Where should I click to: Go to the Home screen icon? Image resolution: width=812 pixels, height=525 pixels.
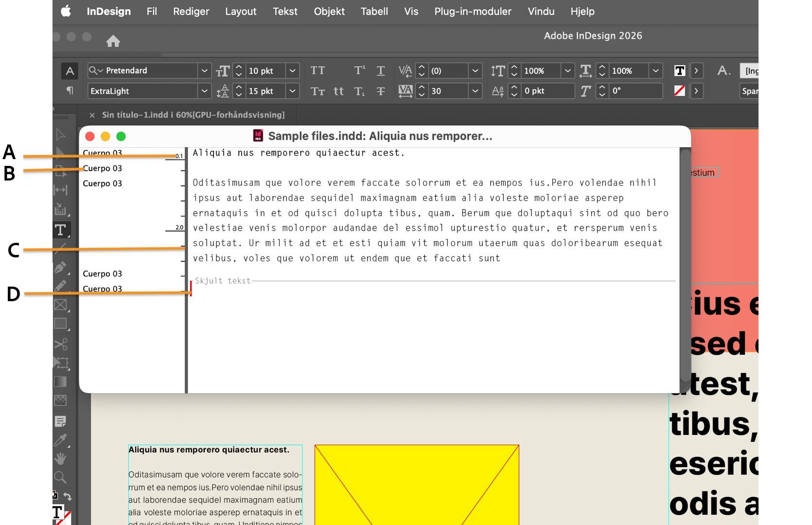tap(113, 41)
